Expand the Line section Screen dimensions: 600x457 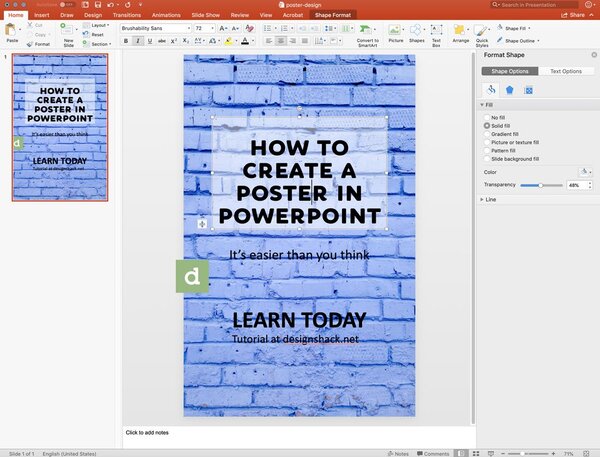tap(490, 199)
